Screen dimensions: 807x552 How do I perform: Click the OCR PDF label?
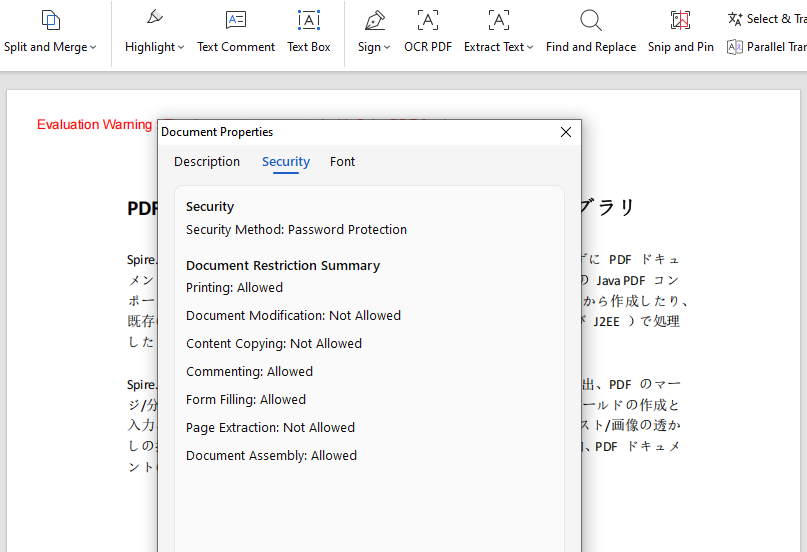point(428,47)
